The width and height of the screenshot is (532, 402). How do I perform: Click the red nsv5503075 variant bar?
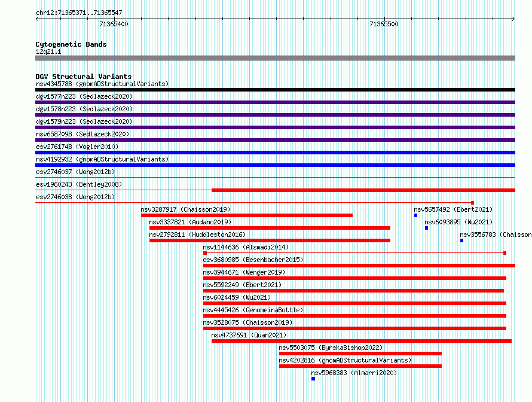360,354
